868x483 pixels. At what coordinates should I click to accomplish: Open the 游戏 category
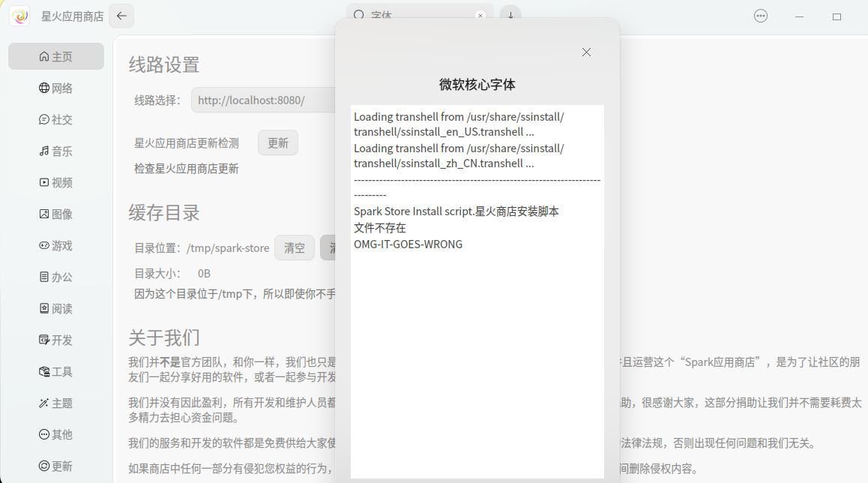(x=55, y=245)
